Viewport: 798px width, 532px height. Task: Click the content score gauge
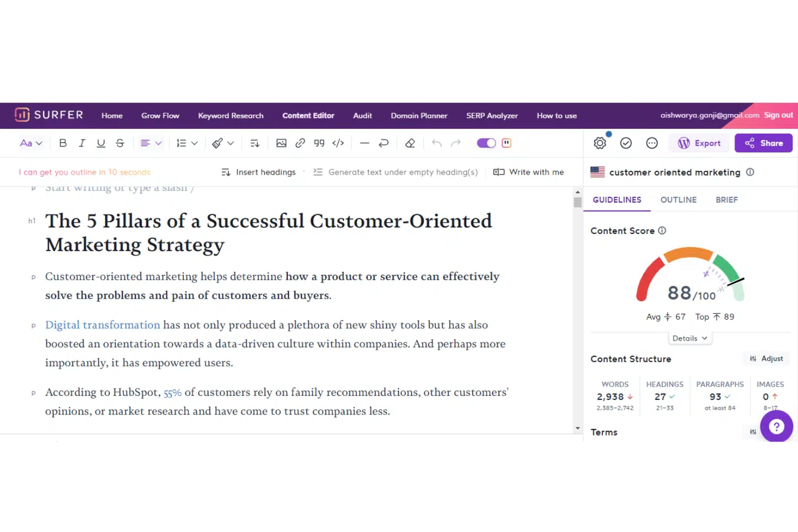click(690, 274)
